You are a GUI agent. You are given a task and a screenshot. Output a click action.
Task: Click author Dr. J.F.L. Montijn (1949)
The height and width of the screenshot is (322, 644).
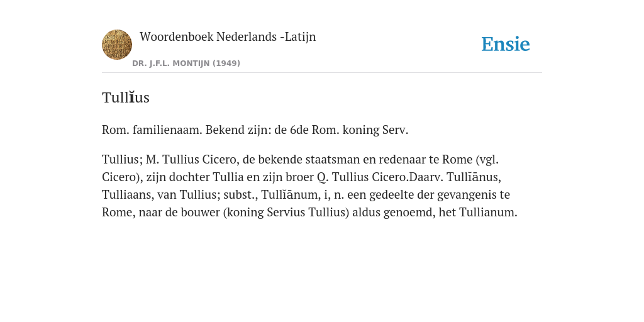tap(186, 64)
